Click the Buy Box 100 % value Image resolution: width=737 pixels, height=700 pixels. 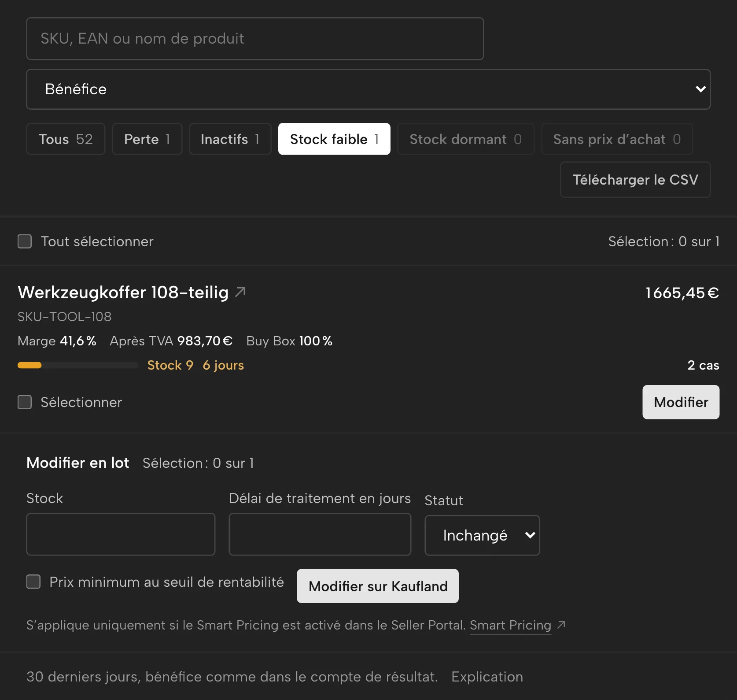(289, 341)
